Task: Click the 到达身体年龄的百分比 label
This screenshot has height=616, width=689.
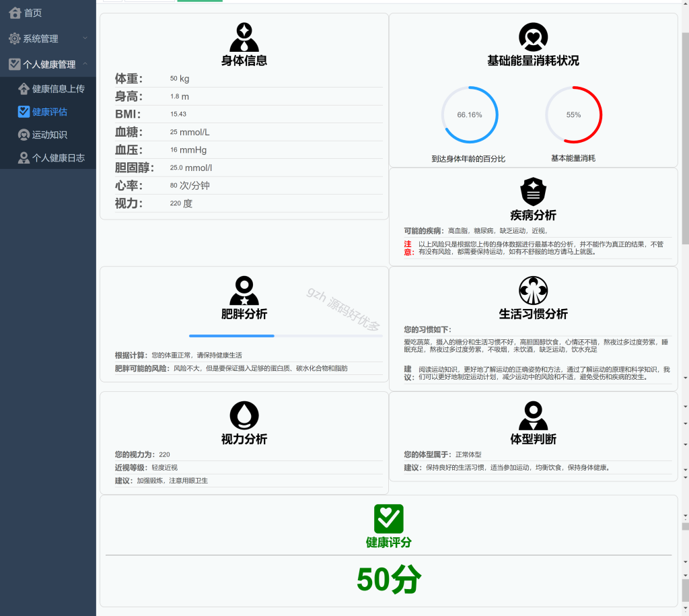Action: (x=468, y=159)
